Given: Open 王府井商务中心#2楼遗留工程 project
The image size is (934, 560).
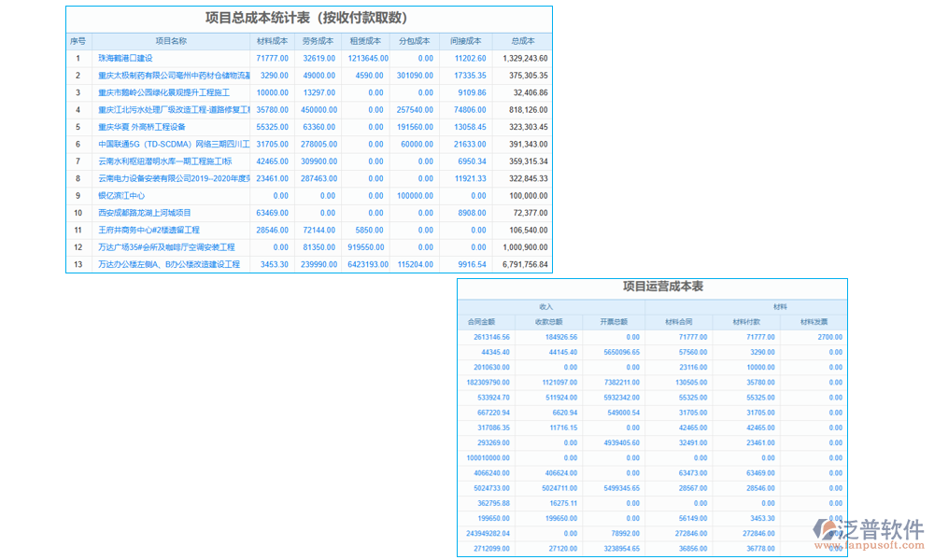Looking at the screenshot, I should tap(149, 230).
